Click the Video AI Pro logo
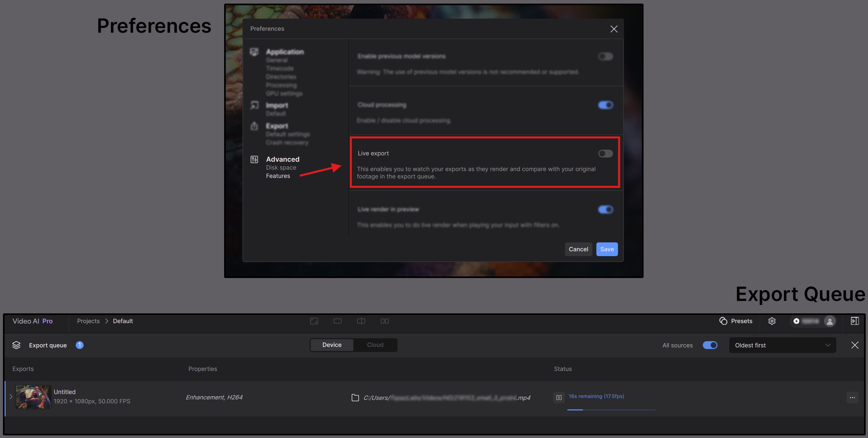The image size is (868, 438). pyautogui.click(x=32, y=321)
